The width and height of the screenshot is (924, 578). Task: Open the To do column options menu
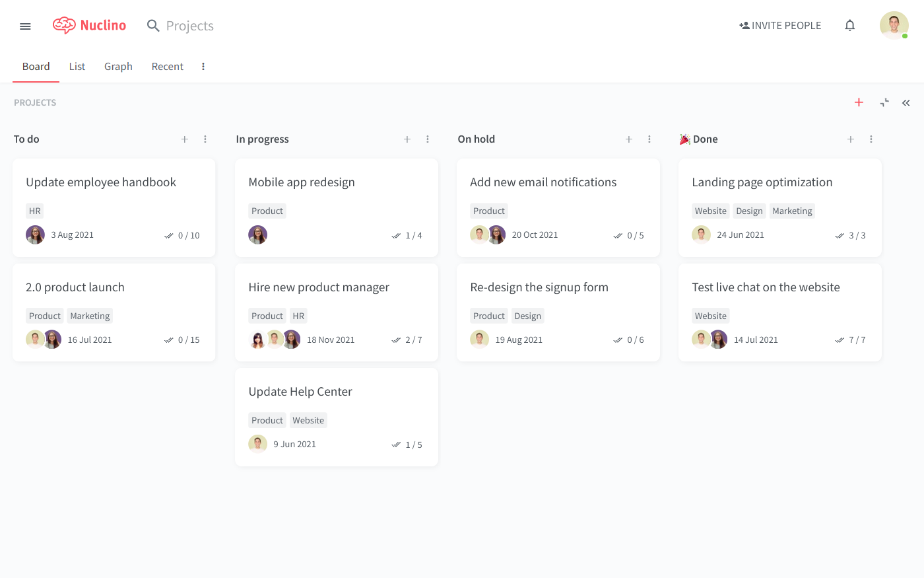pos(205,139)
